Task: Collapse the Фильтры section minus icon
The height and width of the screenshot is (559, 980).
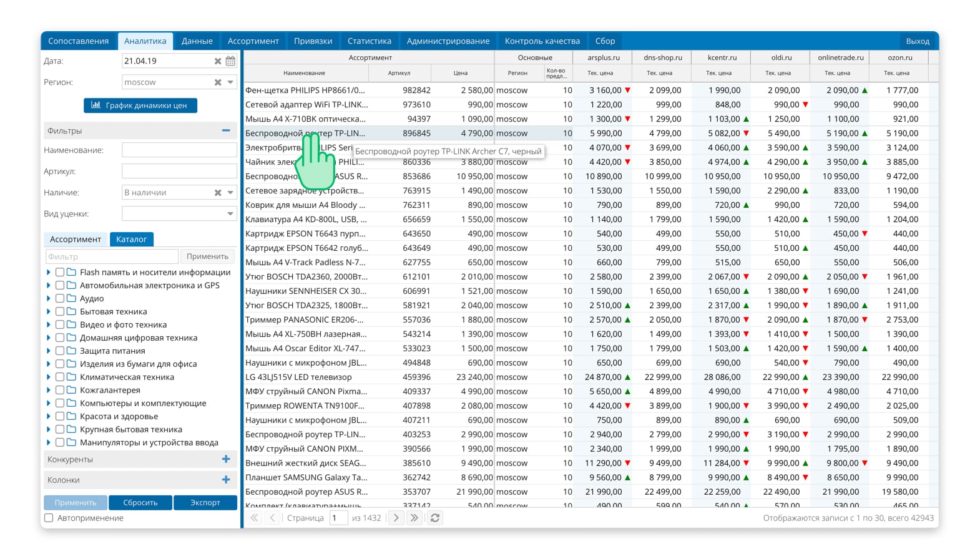Action: point(226,131)
